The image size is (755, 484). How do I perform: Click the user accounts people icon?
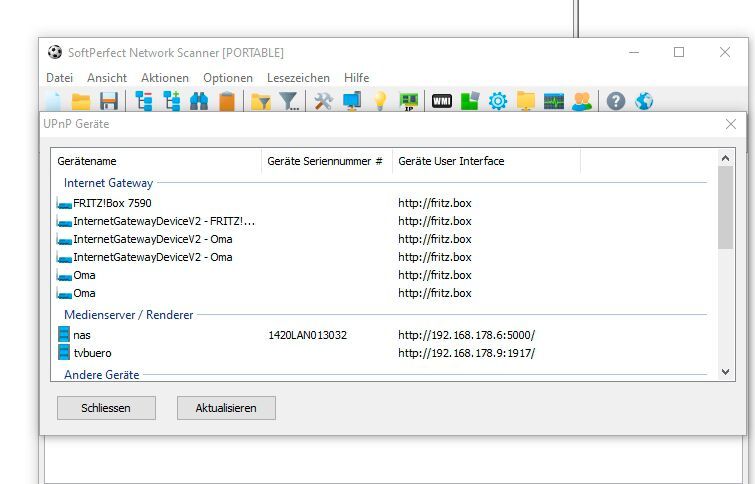(x=582, y=101)
